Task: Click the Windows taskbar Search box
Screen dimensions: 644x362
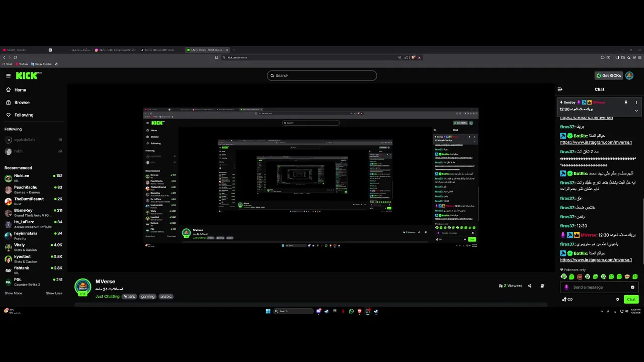Action: click(x=294, y=311)
